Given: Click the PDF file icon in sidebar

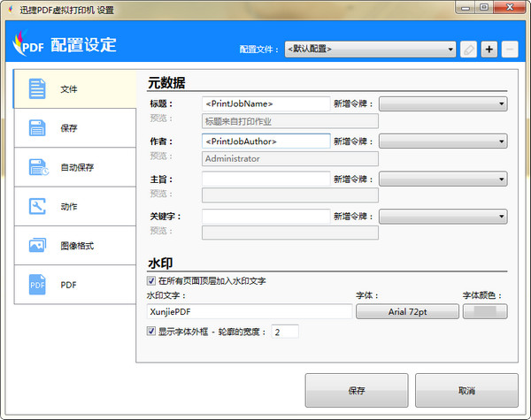Looking at the screenshot, I should (37, 285).
